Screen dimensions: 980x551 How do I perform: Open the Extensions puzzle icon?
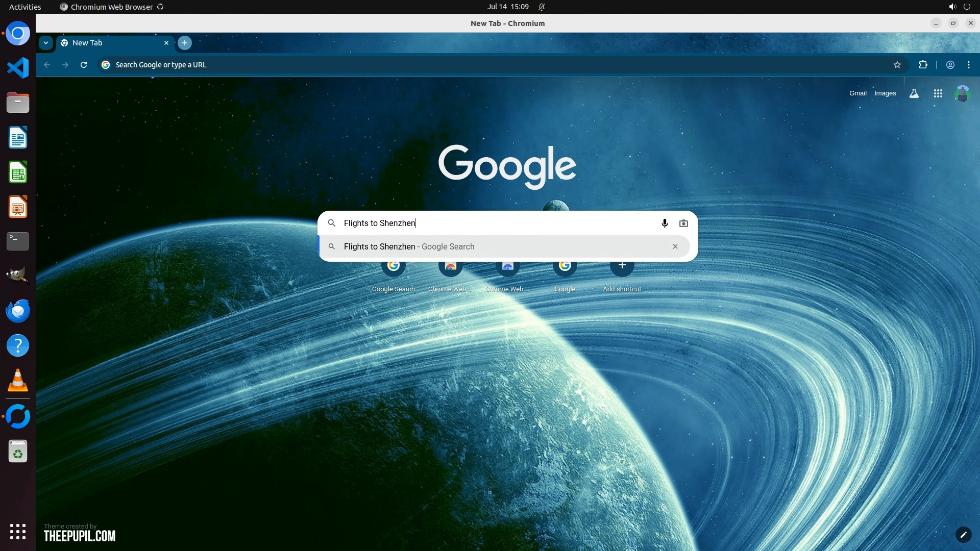click(923, 65)
